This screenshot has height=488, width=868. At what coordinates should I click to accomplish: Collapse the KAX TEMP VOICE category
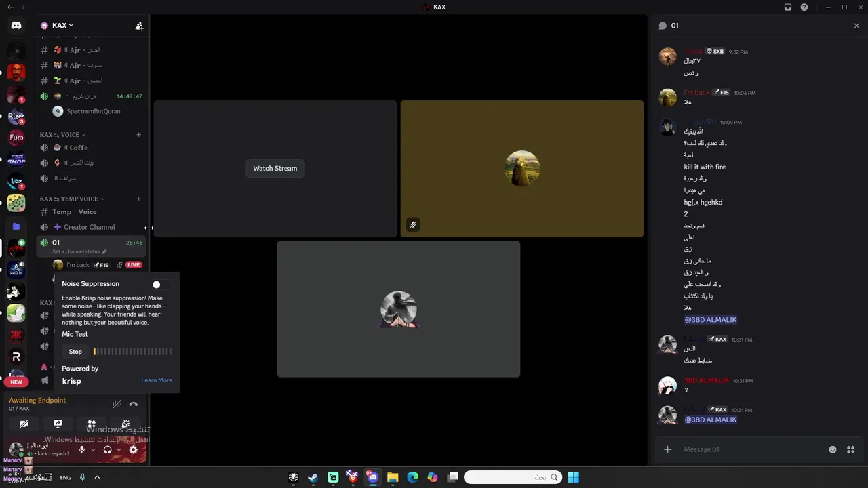point(72,199)
